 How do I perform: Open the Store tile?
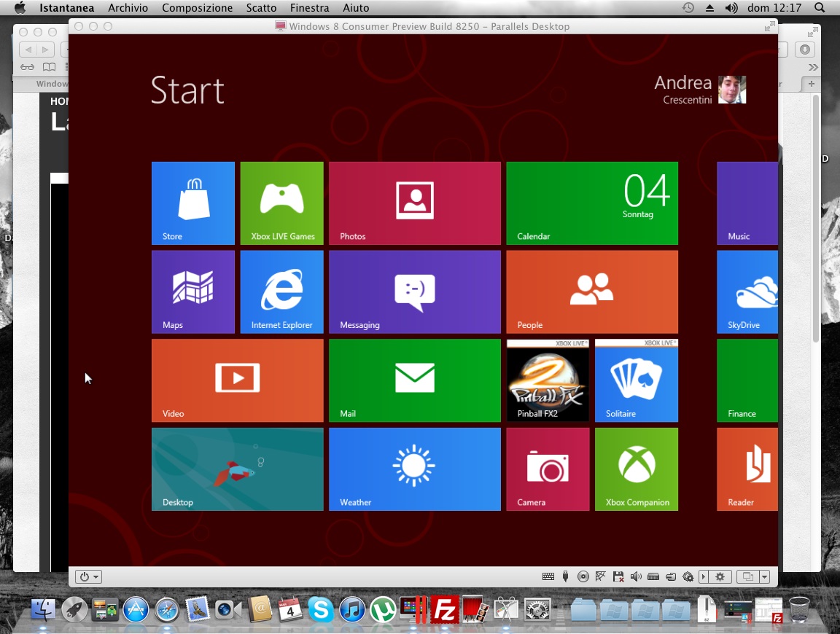coord(192,203)
